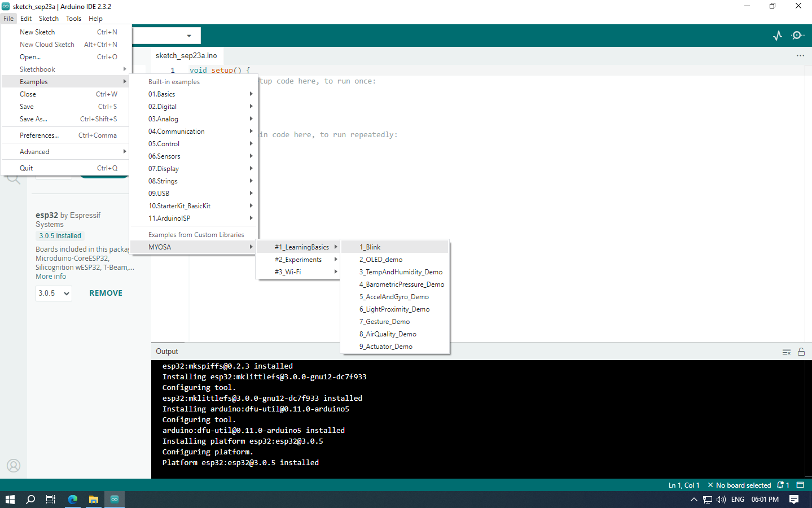
Task: Click Ln 1, Col 1 cursor position
Action: 684,485
